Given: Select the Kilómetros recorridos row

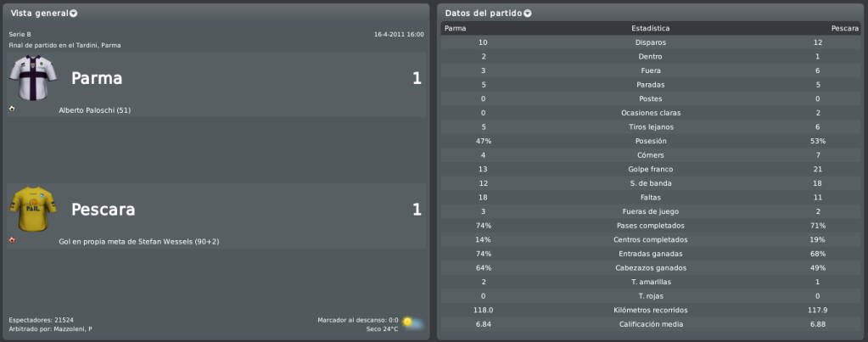Looking at the screenshot, I should tap(651, 311).
